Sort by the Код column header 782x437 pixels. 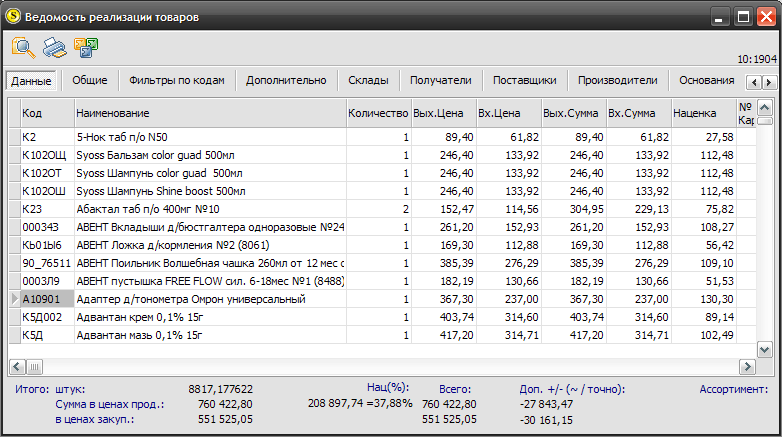pos(47,113)
